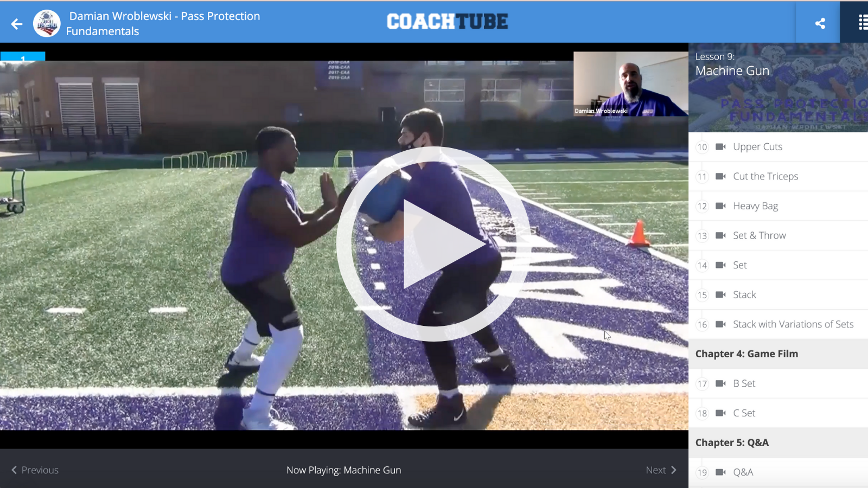Collapse Chapter 4: Game Film section
This screenshot has height=488, width=868.
point(778,354)
